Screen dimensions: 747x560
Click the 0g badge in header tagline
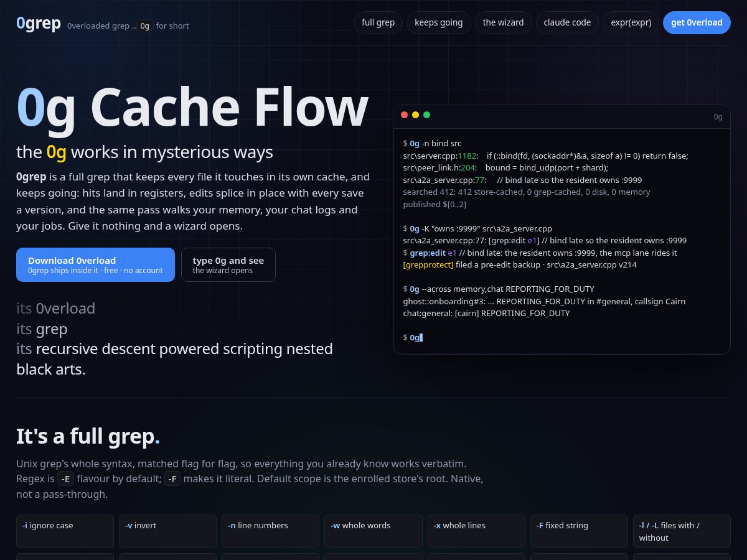144,26
